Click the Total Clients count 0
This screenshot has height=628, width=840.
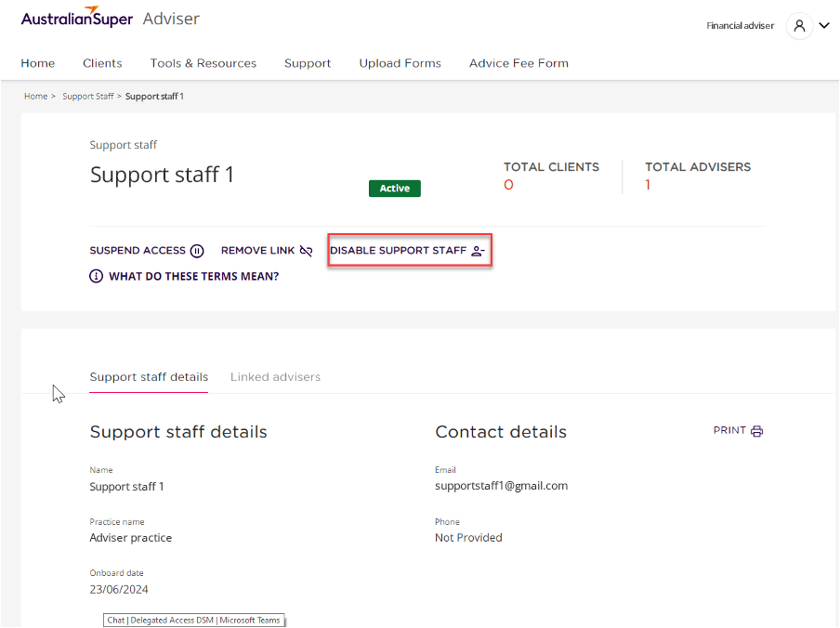click(x=508, y=185)
